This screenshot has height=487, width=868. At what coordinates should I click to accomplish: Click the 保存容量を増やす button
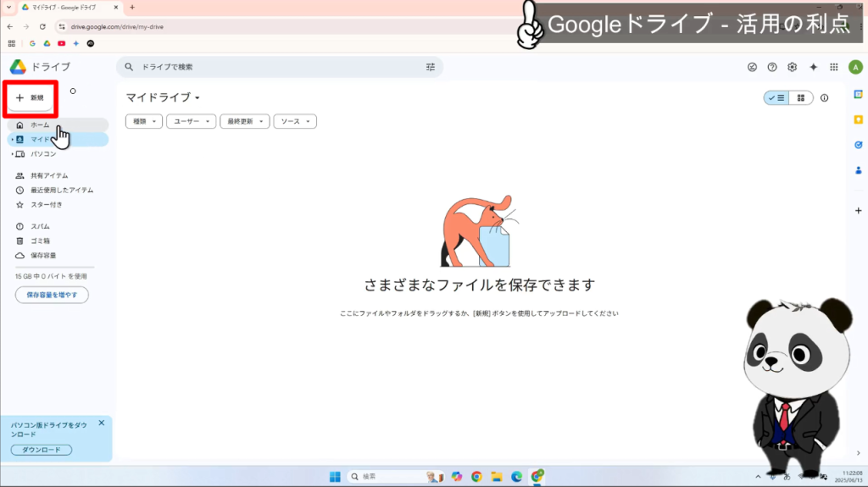(52, 295)
